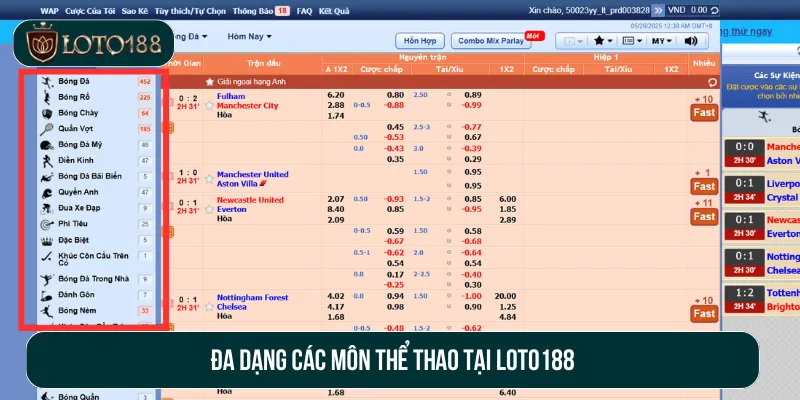Open the Aston Villa team link in the table

(x=238, y=184)
